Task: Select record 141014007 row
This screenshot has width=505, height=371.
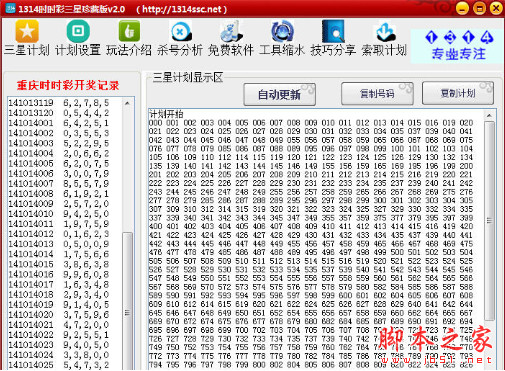Action: click(x=59, y=183)
